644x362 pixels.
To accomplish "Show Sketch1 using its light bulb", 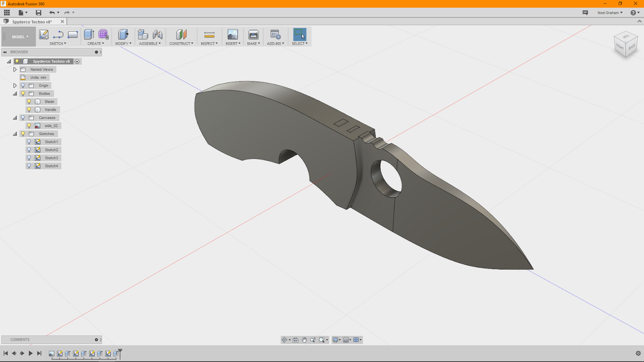I will coord(29,142).
